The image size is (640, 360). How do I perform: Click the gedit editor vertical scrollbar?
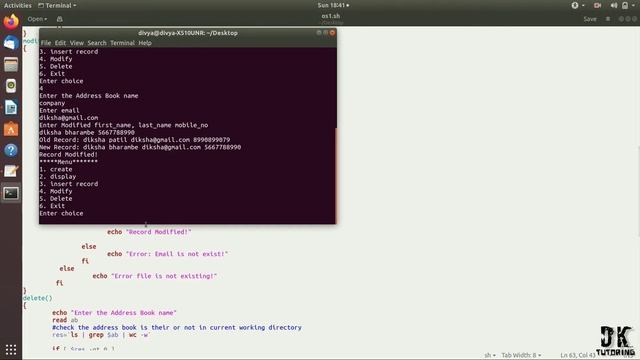[x=638, y=191]
